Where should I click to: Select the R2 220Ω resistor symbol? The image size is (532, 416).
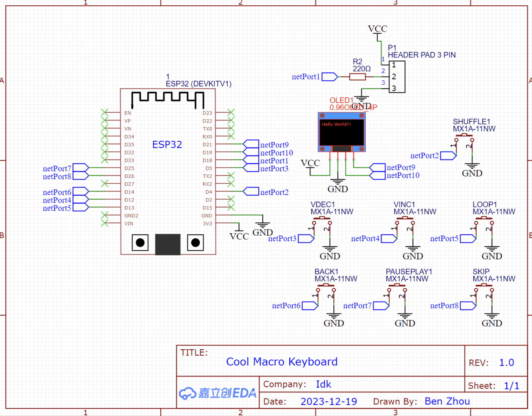(x=357, y=77)
